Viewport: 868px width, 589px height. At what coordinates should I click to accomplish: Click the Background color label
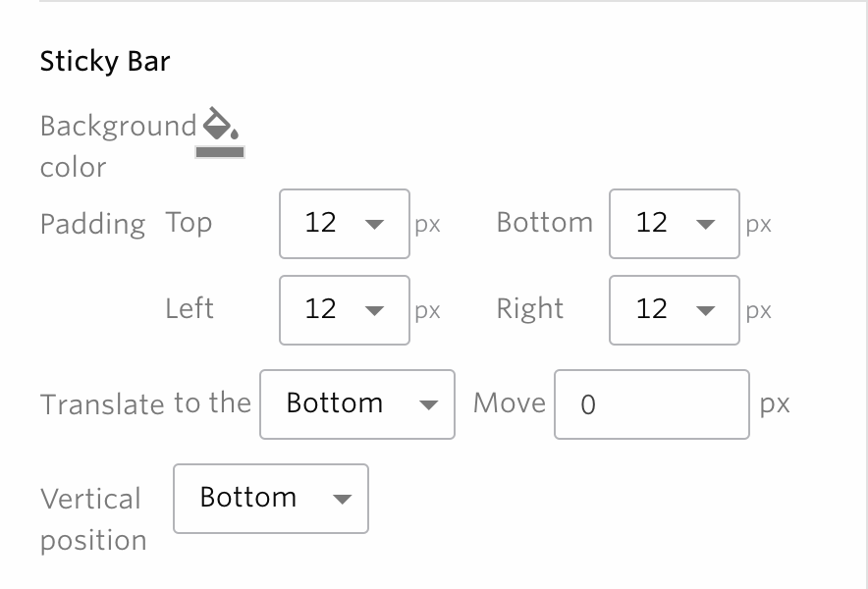pos(118,146)
